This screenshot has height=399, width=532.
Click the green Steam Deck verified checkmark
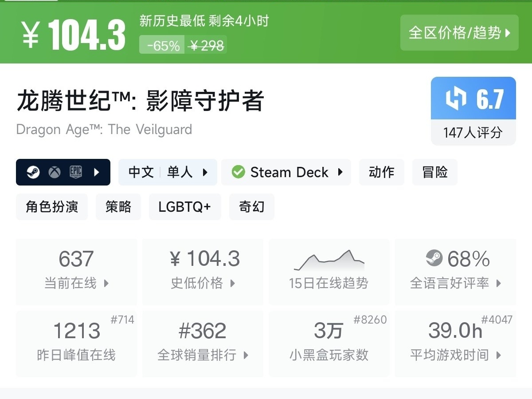point(238,172)
